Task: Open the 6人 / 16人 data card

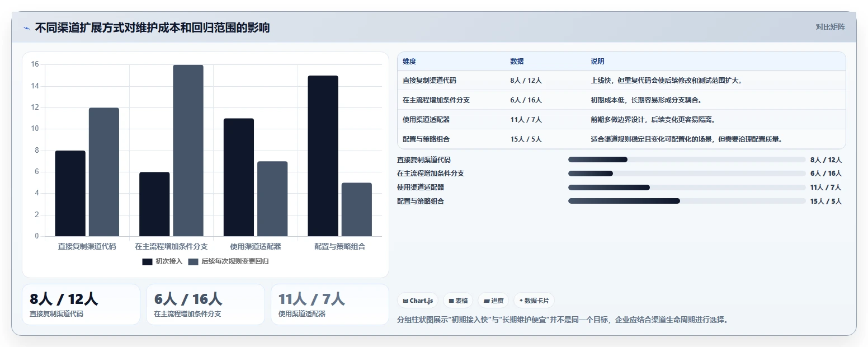Action: pyautogui.click(x=205, y=304)
